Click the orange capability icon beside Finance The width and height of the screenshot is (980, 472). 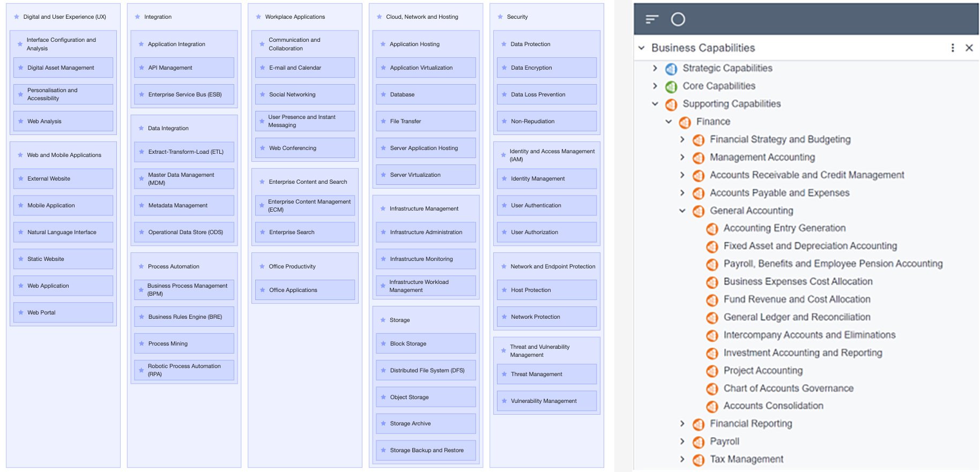[686, 122]
